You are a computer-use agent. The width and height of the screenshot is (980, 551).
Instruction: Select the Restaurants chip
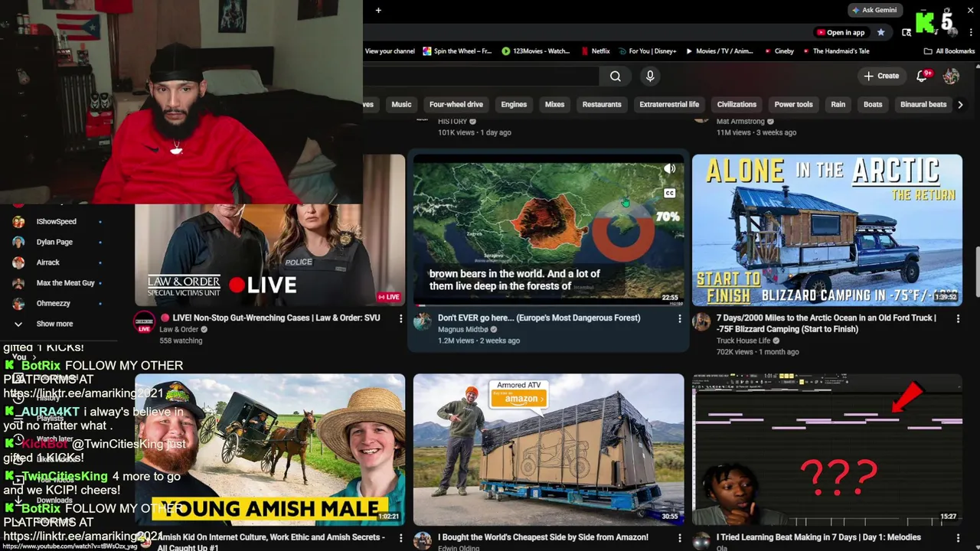[602, 104]
